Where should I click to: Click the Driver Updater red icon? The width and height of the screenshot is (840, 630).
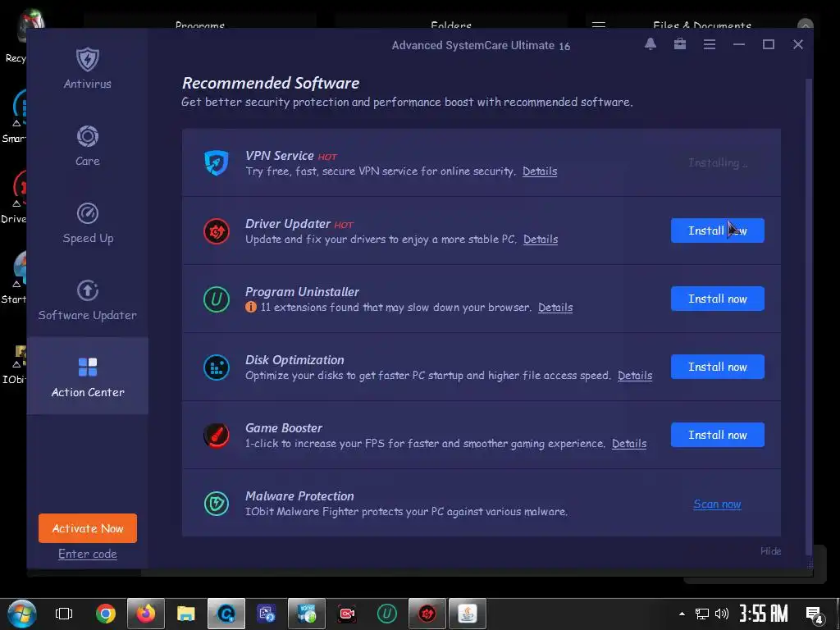coord(217,231)
